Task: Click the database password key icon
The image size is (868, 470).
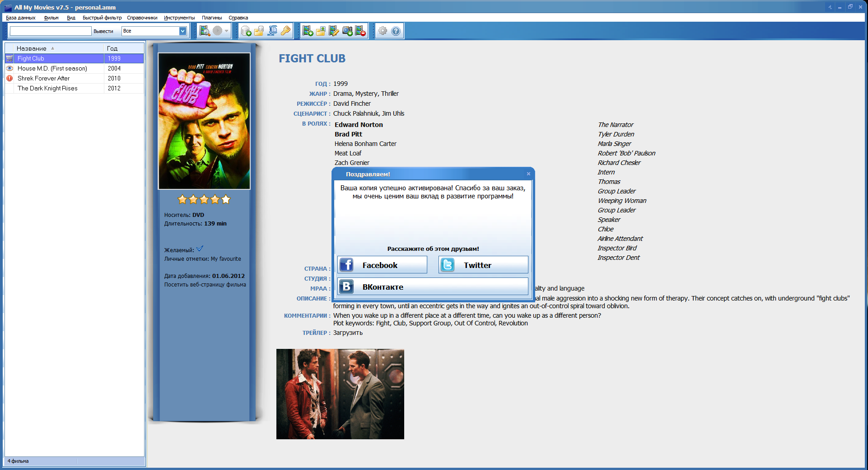Action: 285,31
